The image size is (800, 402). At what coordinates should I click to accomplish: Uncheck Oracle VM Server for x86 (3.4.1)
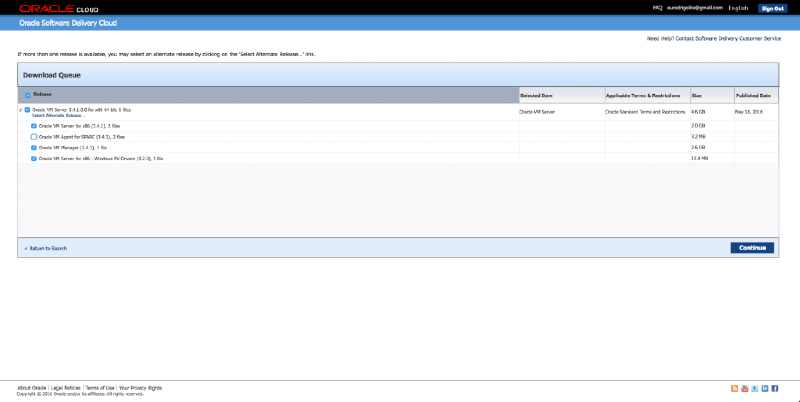point(34,126)
